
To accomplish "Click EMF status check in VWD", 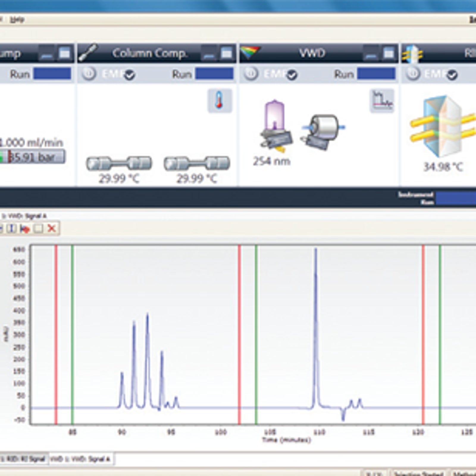I will pos(292,75).
